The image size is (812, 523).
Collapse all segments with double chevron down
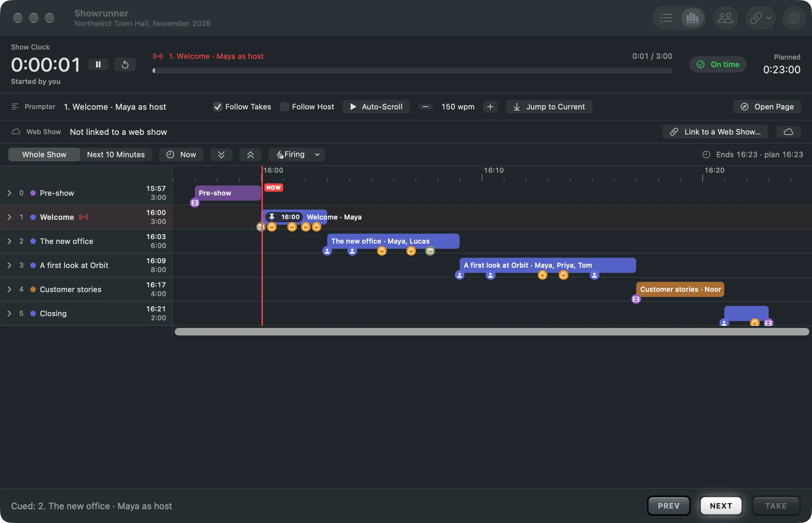[221, 154]
